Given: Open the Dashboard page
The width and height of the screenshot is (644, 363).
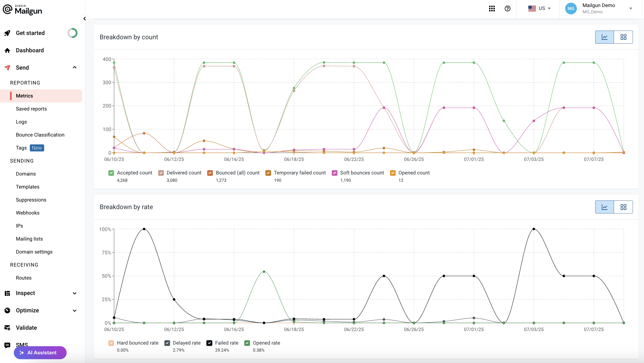Looking at the screenshot, I should 30,50.
